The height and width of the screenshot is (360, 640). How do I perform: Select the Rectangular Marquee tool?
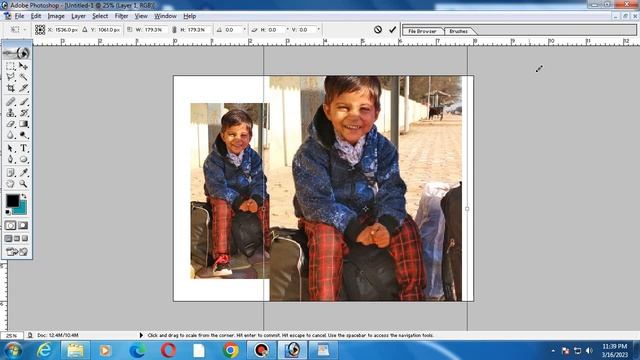pyautogui.click(x=11, y=66)
